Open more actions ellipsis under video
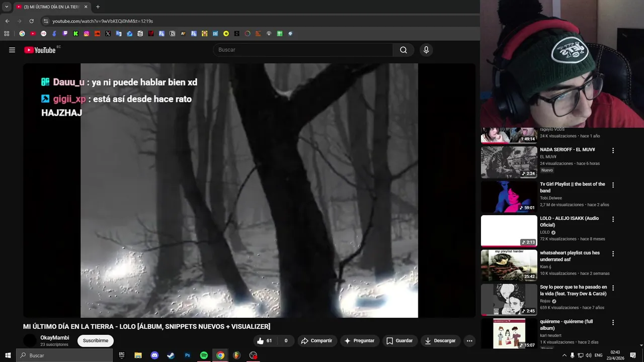 click(x=469, y=341)
